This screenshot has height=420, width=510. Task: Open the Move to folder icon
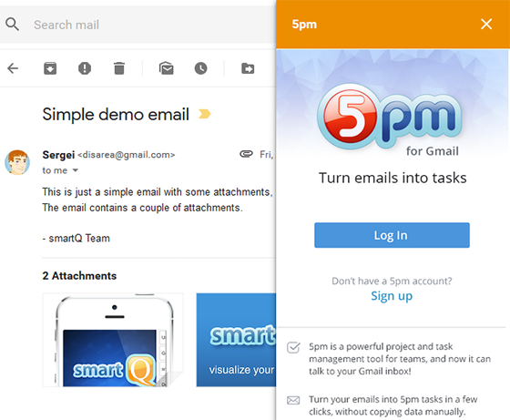coord(248,68)
